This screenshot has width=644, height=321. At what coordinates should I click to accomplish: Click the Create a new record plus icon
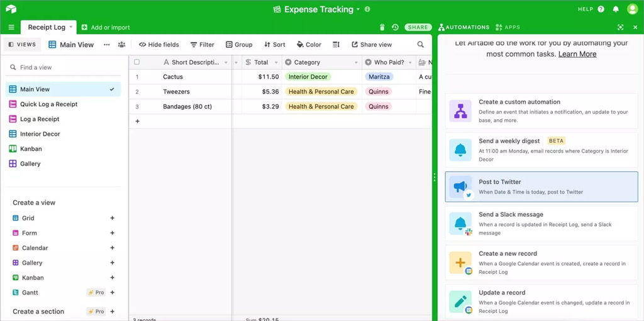(x=460, y=263)
